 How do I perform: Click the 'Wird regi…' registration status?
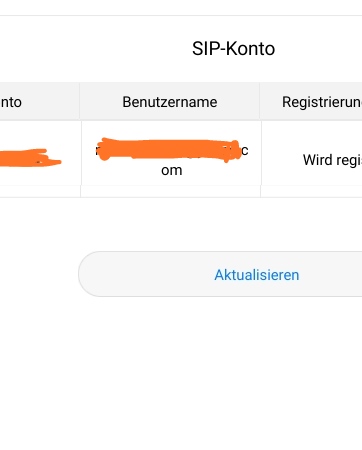pyautogui.click(x=332, y=160)
